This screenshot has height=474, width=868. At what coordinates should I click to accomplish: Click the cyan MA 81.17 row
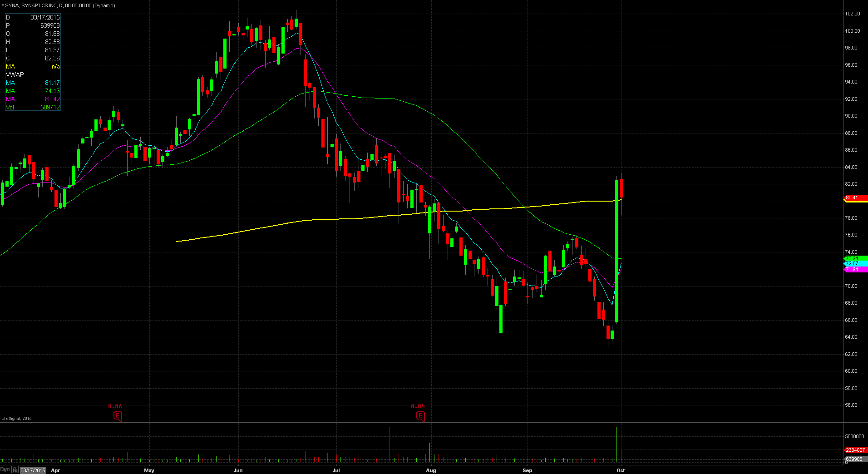(x=33, y=83)
